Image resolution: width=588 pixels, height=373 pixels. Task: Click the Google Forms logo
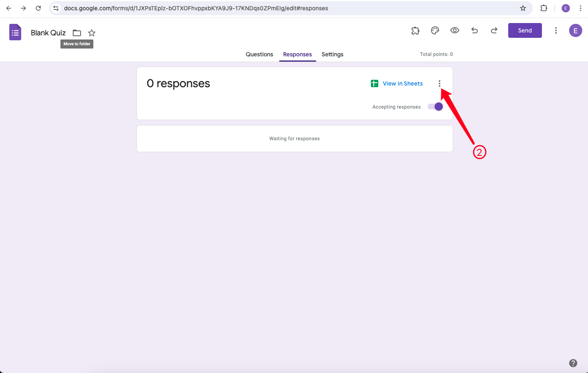15,32
